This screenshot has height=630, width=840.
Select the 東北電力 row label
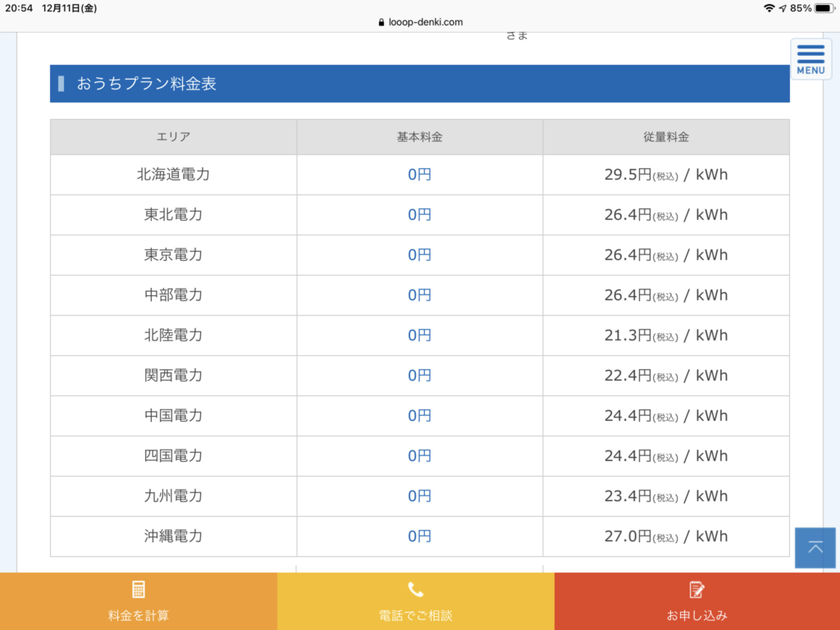tap(173, 215)
